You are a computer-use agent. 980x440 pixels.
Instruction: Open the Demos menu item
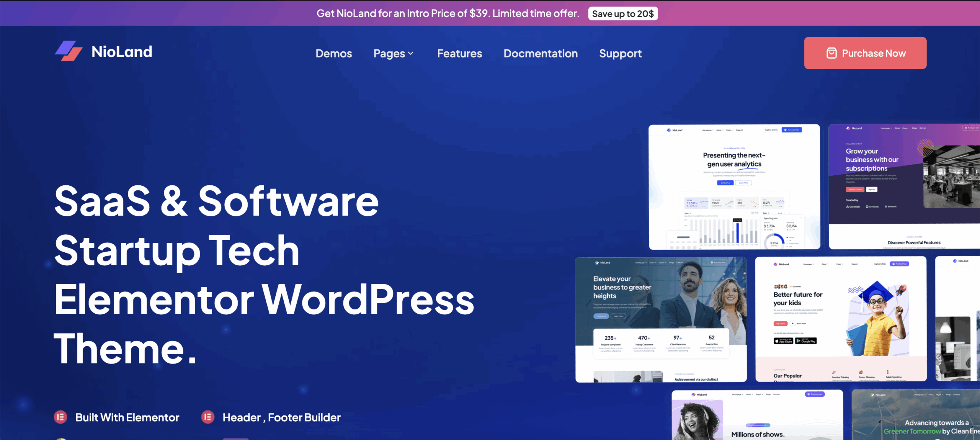pyautogui.click(x=333, y=53)
